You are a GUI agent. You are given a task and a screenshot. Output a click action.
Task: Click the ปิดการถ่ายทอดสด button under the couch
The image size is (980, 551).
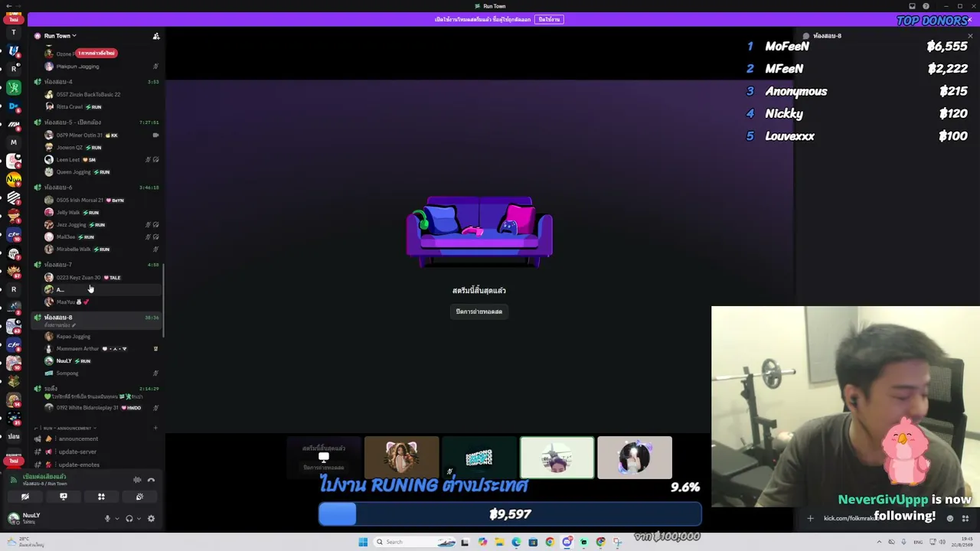[x=479, y=311]
